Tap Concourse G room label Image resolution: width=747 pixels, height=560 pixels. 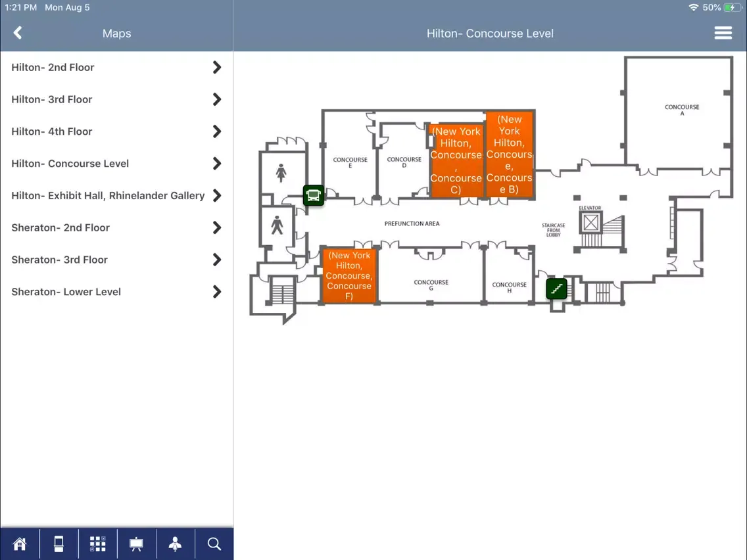[431, 285]
